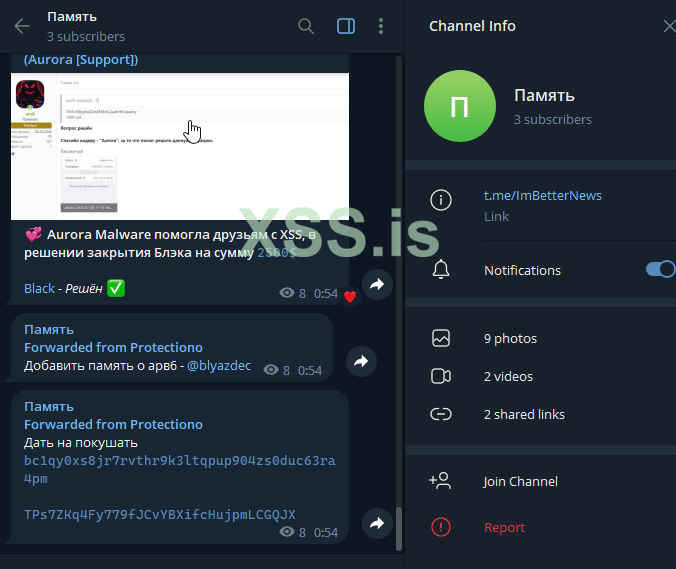The image size is (676, 569).
Task: Toggle the side panel icon
Action: tap(346, 26)
